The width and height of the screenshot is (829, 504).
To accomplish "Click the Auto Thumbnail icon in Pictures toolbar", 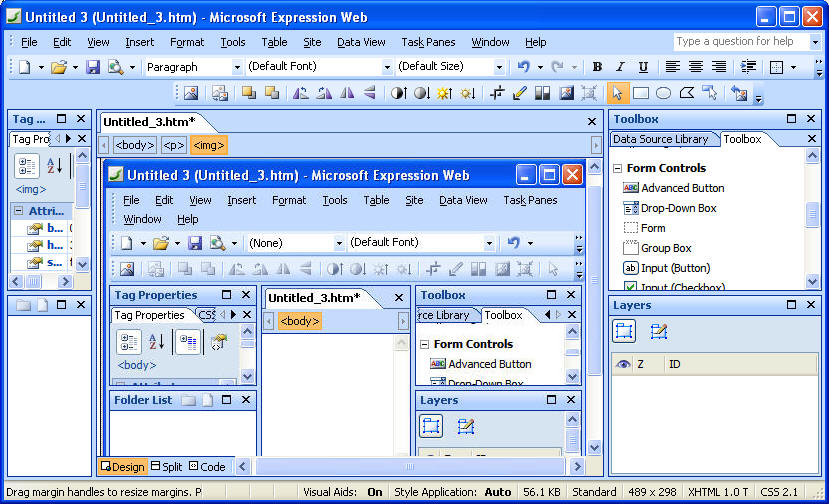I will (219, 93).
